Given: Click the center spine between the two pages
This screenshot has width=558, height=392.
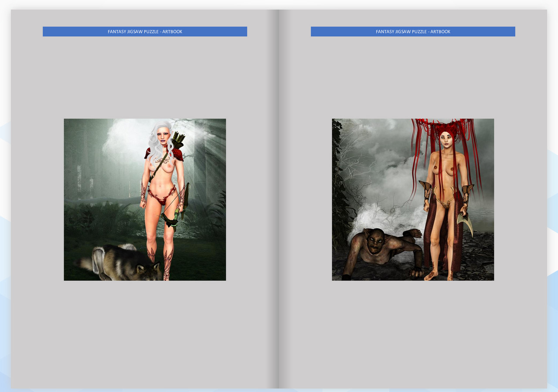Looking at the screenshot, I should click(279, 196).
